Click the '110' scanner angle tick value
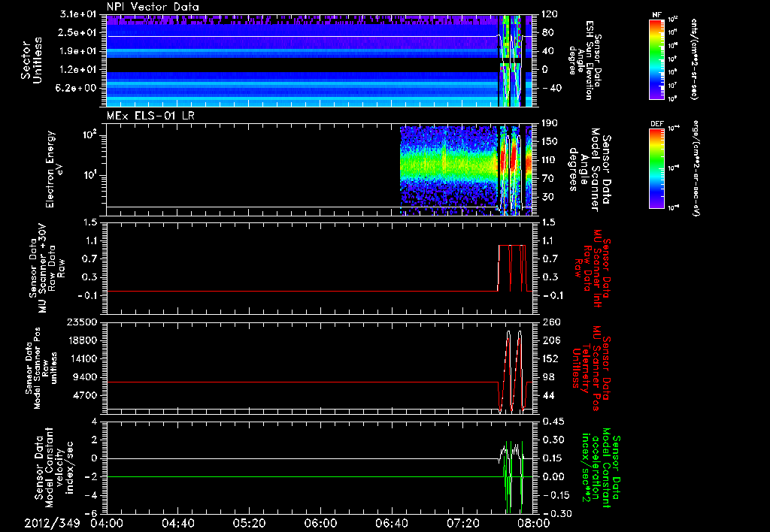This screenshot has width=770, height=532. [550, 160]
